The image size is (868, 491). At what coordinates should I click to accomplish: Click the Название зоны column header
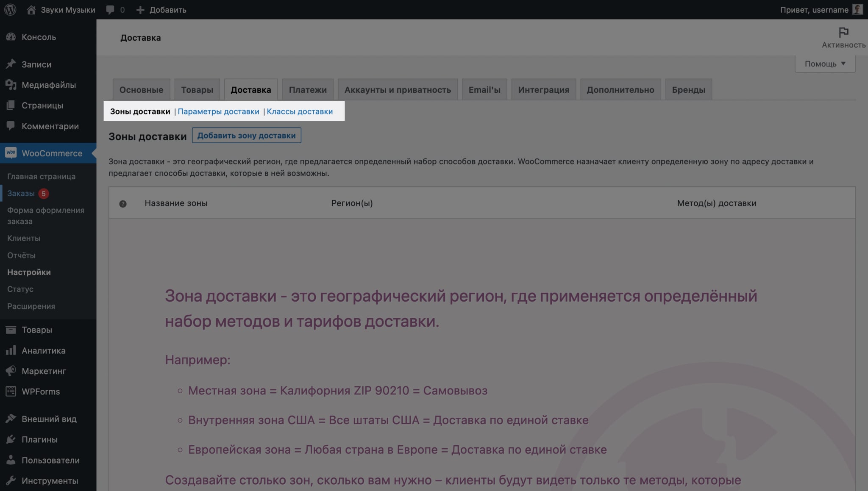[176, 203]
